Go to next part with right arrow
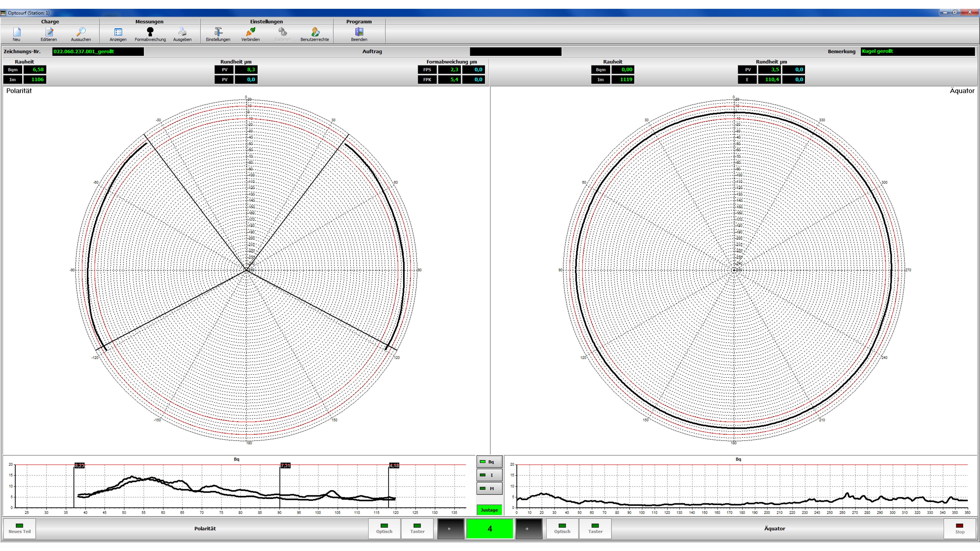The width and height of the screenshot is (980, 551). [529, 528]
